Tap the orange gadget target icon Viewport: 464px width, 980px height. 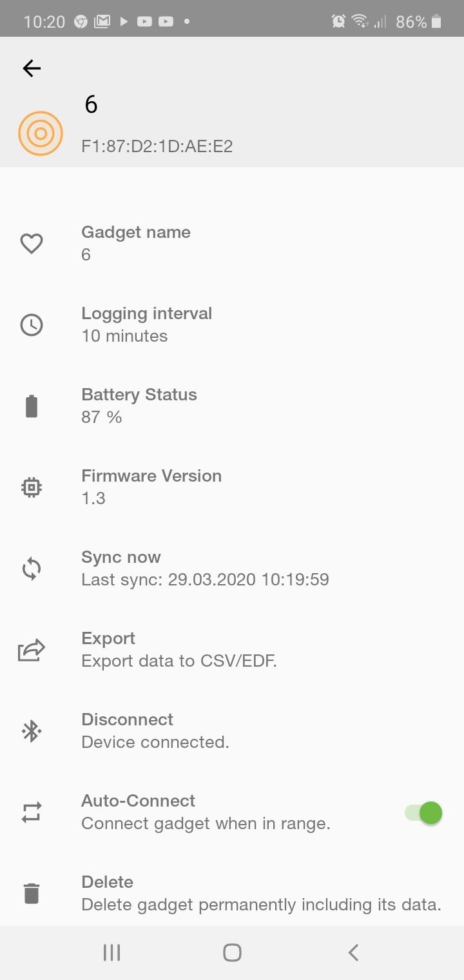click(41, 133)
